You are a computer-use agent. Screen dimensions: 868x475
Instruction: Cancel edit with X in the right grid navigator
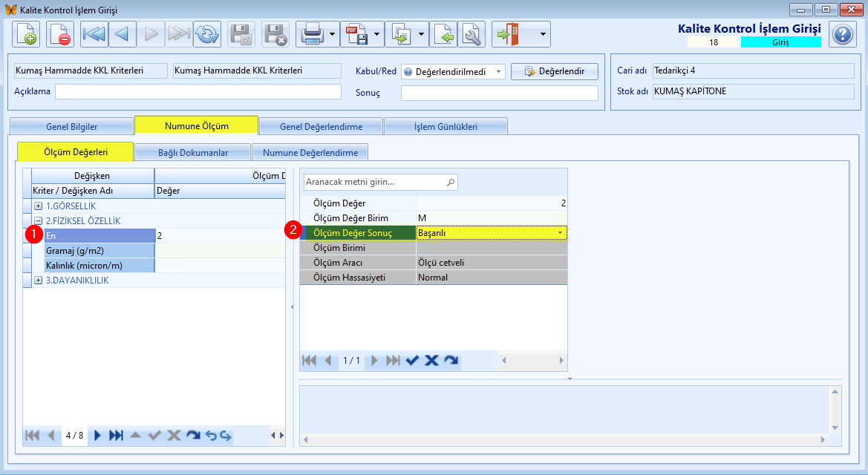(431, 361)
